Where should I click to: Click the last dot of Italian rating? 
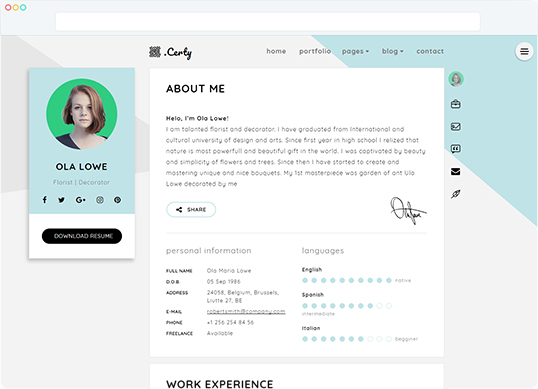(x=388, y=339)
